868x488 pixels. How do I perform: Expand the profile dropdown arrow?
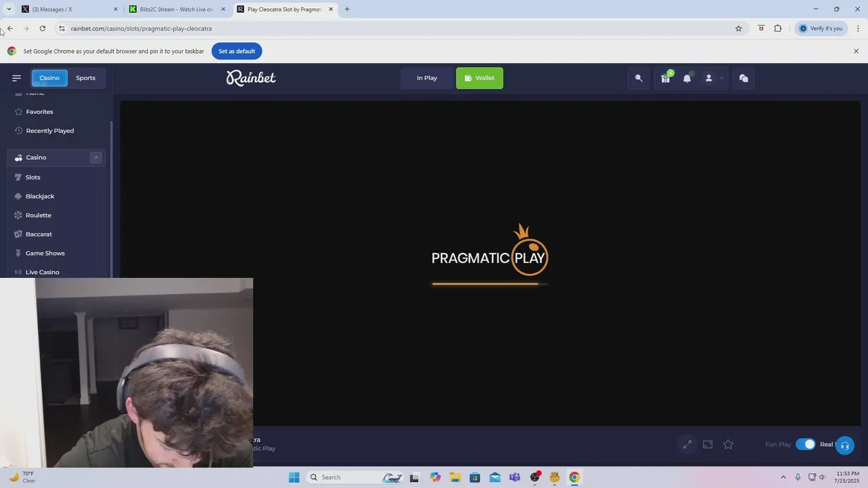pos(722,78)
